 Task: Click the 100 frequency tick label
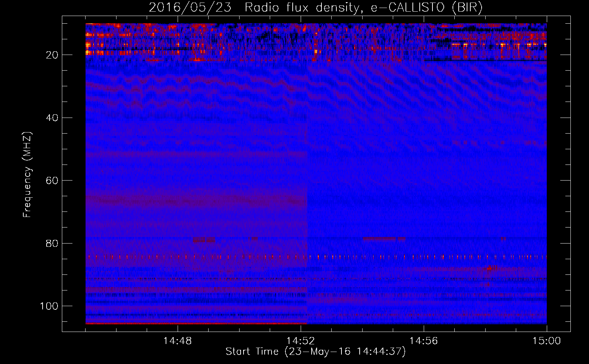pos(50,306)
